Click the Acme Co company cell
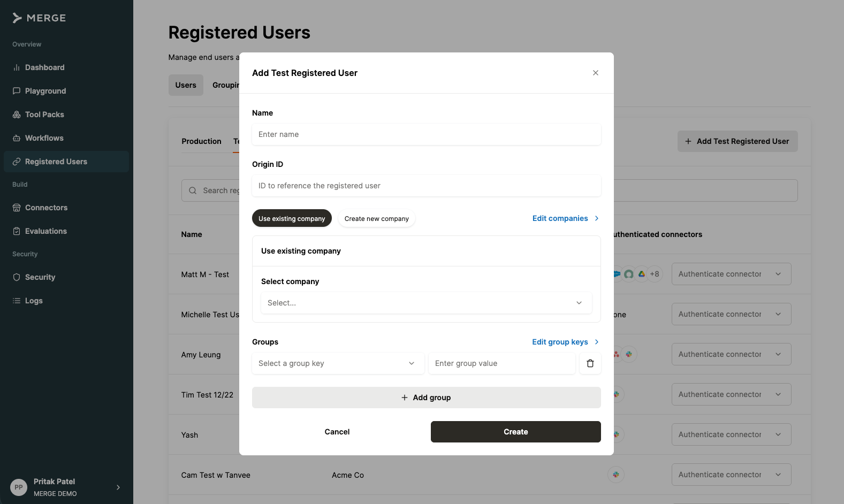844x504 pixels. pyautogui.click(x=348, y=475)
